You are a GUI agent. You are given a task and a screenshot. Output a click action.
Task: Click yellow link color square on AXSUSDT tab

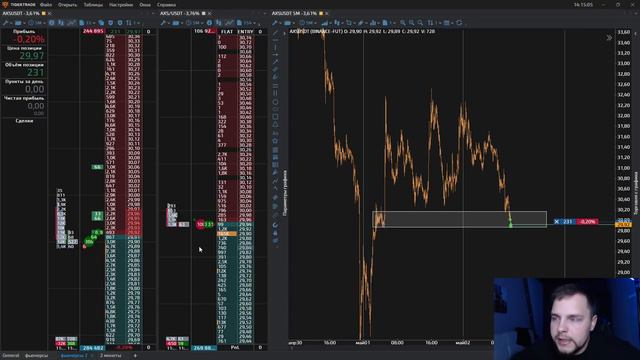click(x=44, y=13)
